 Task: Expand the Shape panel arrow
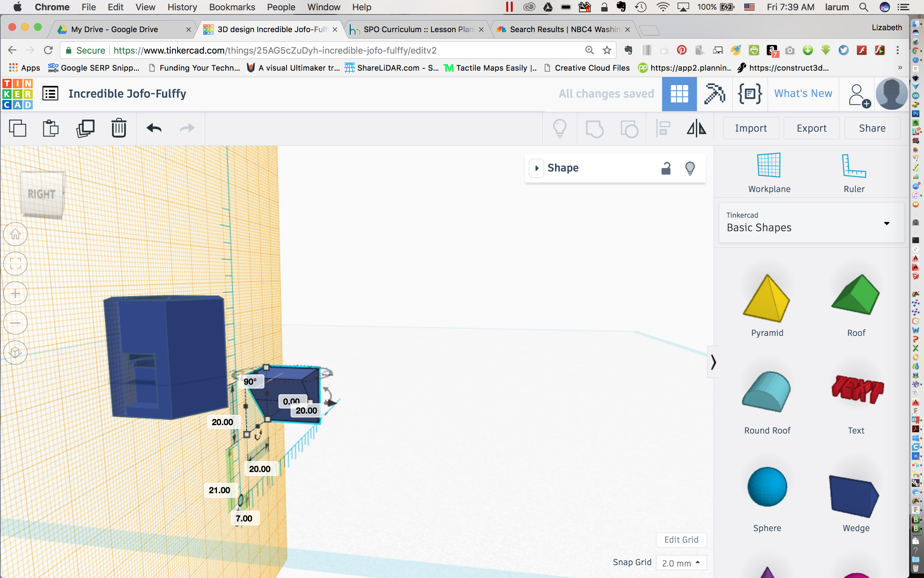click(x=536, y=168)
